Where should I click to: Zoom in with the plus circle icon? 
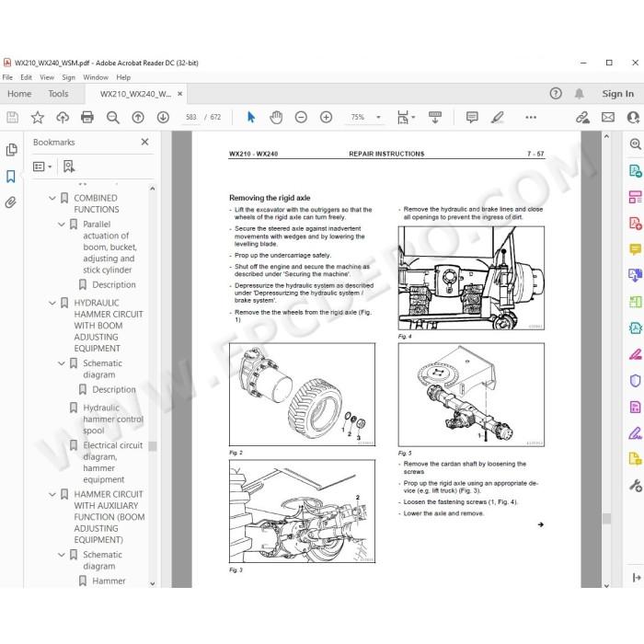point(326,118)
